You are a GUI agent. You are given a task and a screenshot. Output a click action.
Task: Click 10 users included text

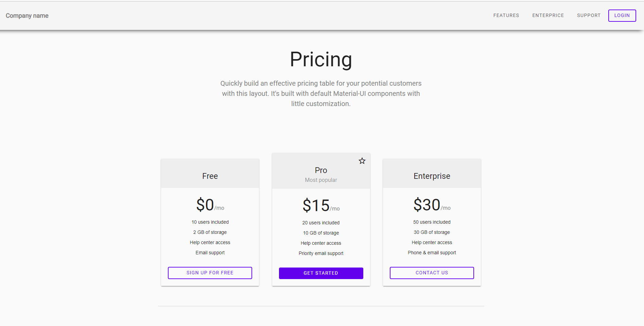click(x=210, y=222)
